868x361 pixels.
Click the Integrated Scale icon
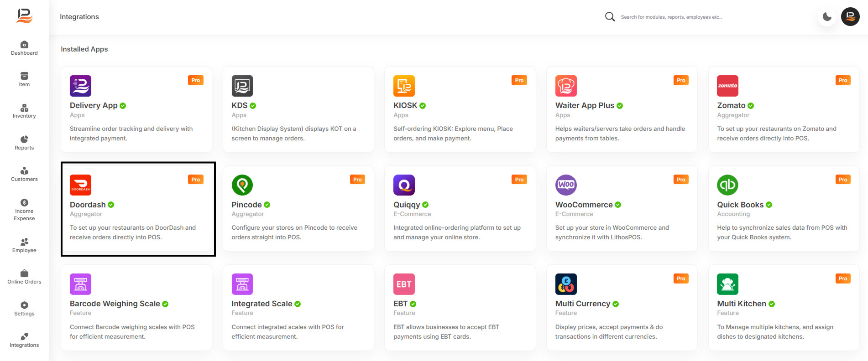[242, 284]
